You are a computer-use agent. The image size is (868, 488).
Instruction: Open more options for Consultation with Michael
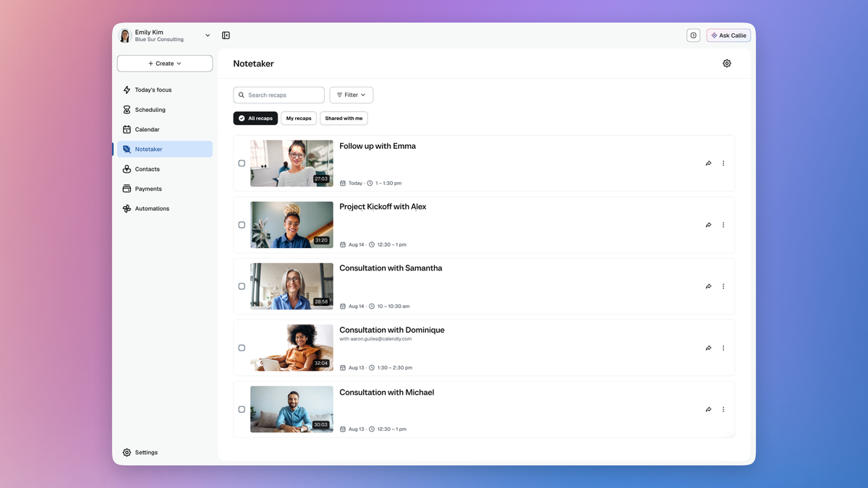723,409
